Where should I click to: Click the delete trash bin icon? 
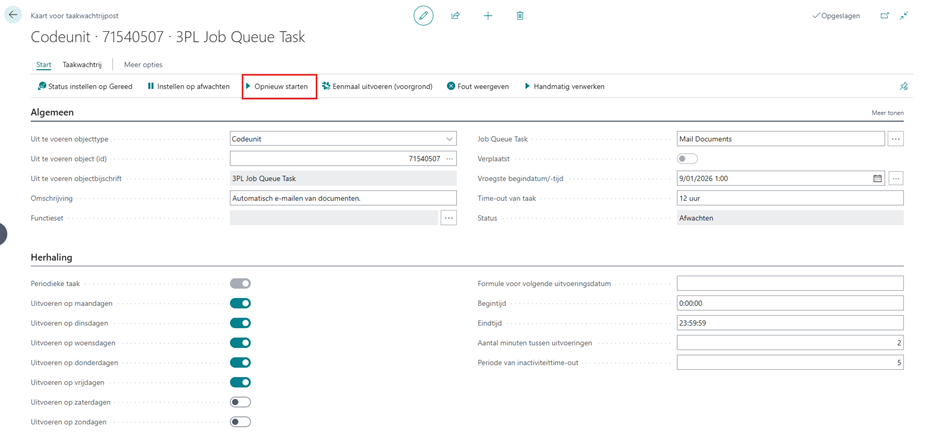pos(520,16)
